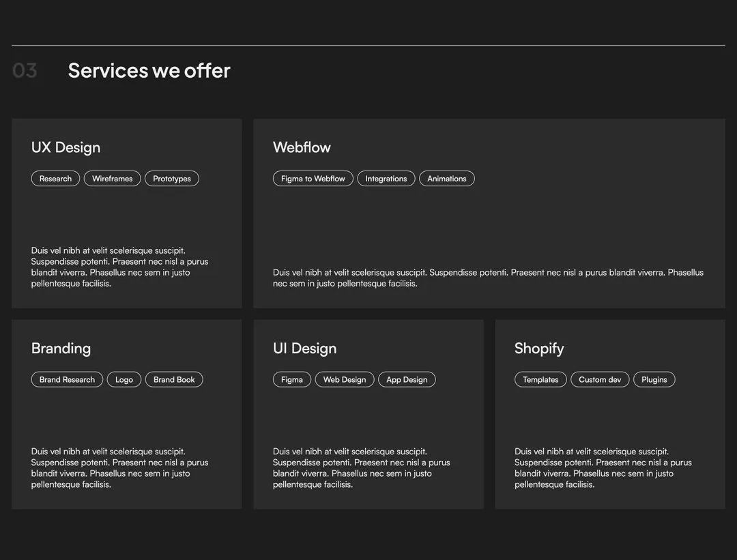
Task: Click the Logo tag pill
Action: (124, 380)
